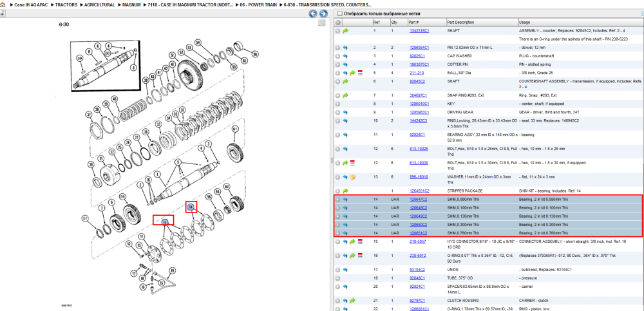Click the blue arrow icon in DRIVING GEAR row
The image size is (644, 311).
point(345,112)
